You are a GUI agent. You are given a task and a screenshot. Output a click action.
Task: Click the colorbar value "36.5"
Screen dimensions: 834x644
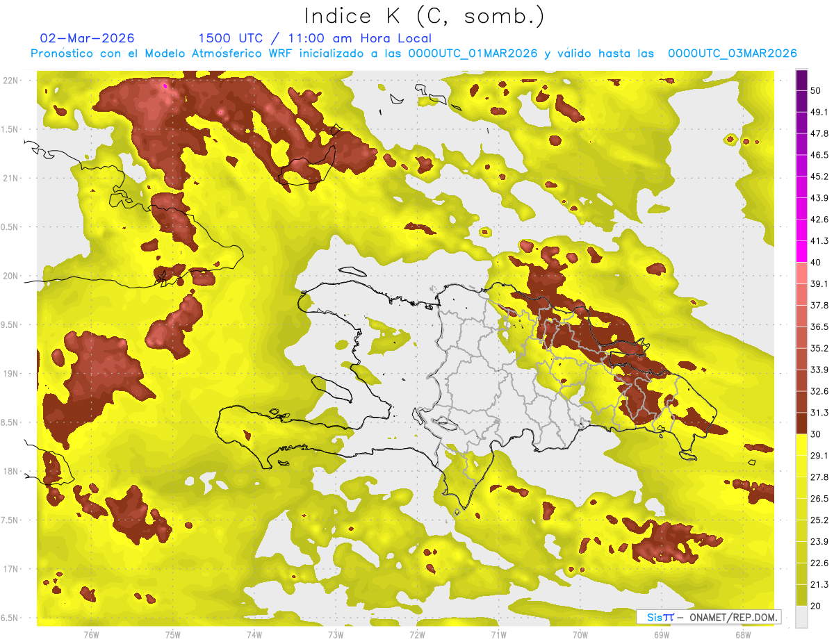[x=819, y=327]
